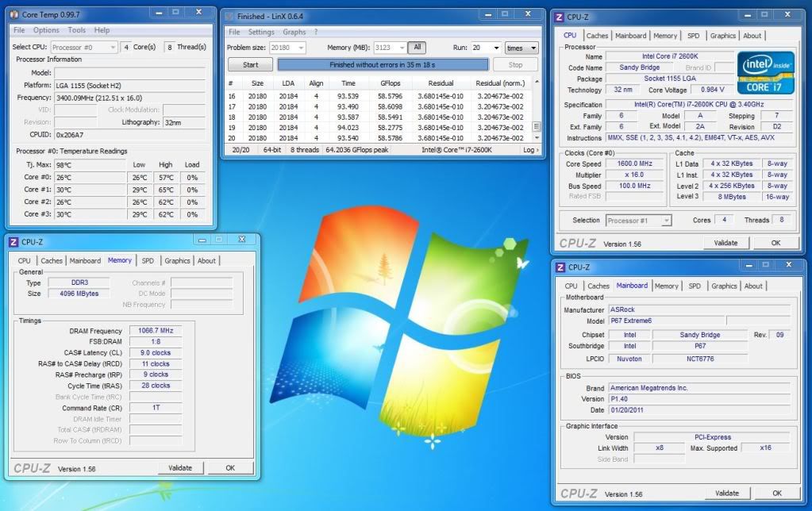Click the P67 Extreme6 model field

[x=667, y=321]
